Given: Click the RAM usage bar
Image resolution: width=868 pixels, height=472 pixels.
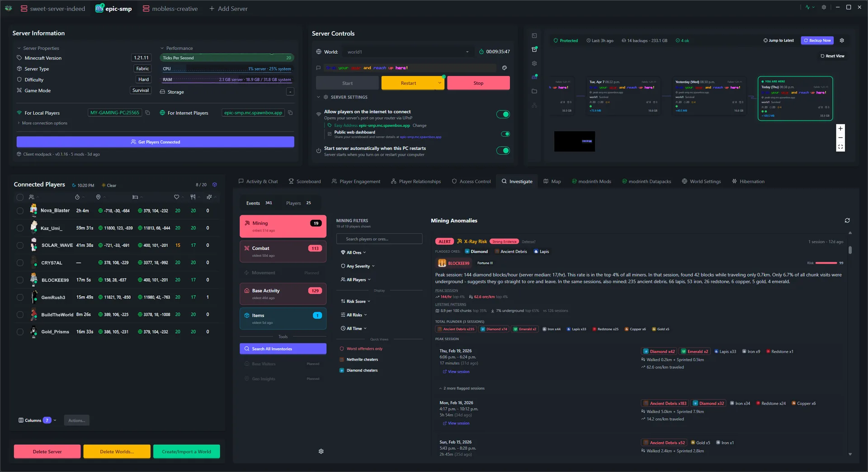Looking at the screenshot, I should [x=226, y=79].
